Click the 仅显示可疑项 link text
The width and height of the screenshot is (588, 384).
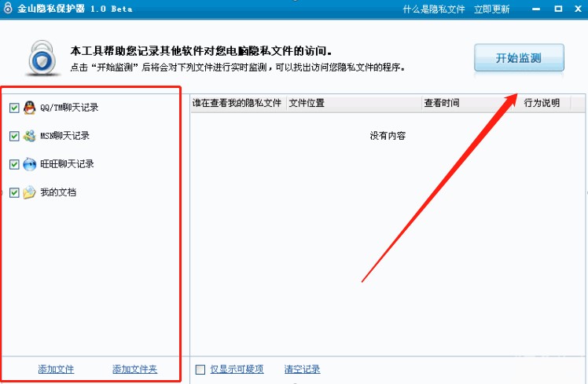point(237,369)
